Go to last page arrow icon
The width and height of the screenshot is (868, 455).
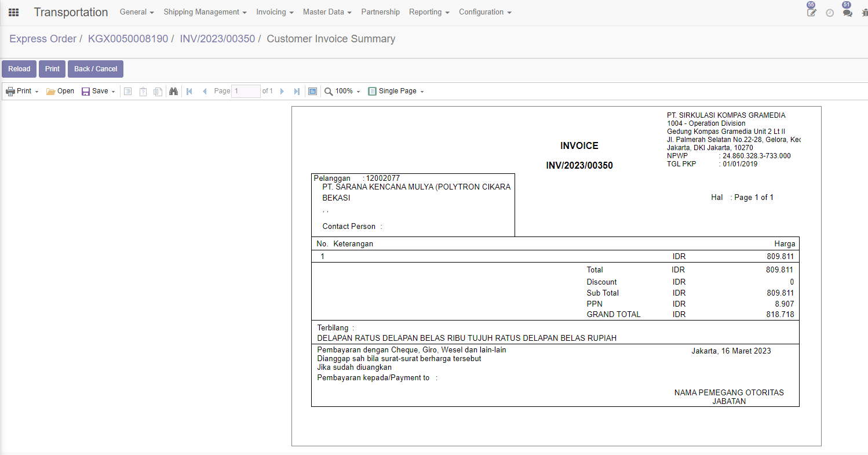tap(297, 91)
